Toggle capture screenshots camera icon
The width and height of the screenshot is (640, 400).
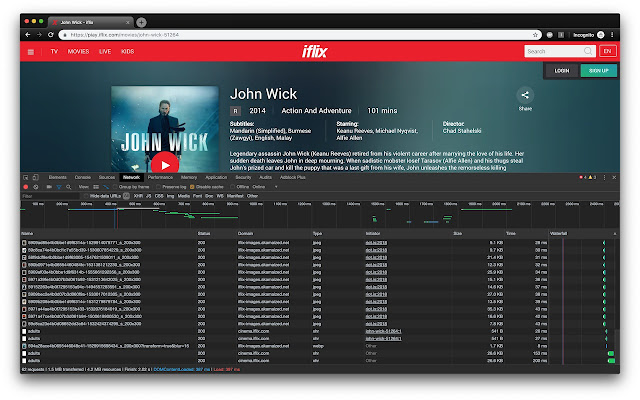[49, 187]
